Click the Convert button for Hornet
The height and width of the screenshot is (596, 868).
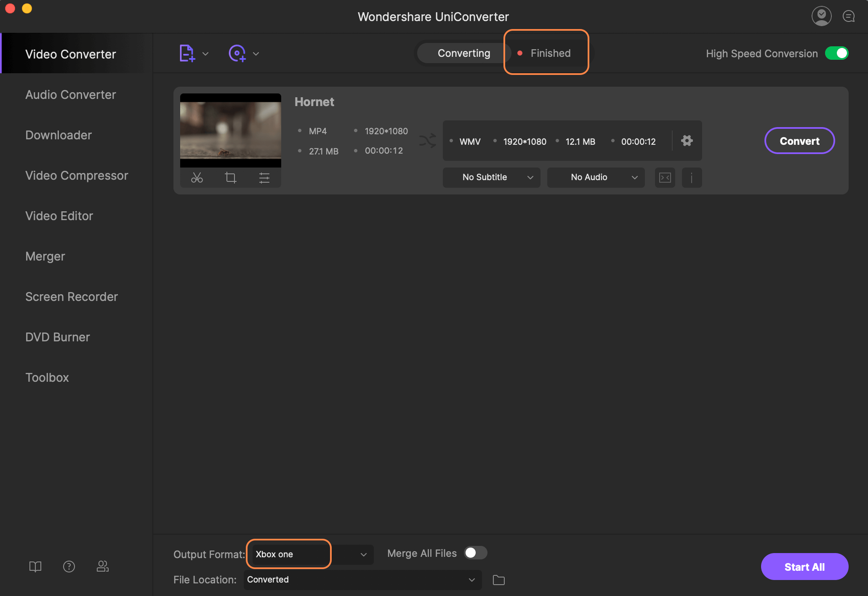tap(799, 141)
